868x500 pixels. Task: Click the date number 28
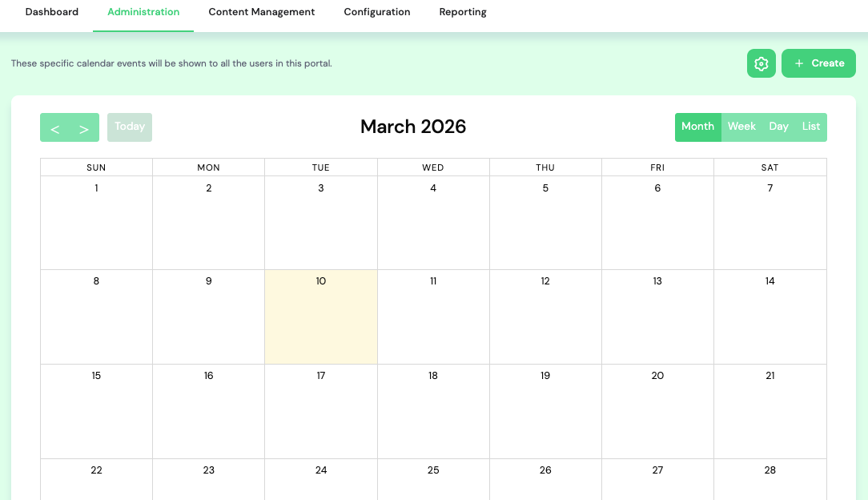coord(770,470)
